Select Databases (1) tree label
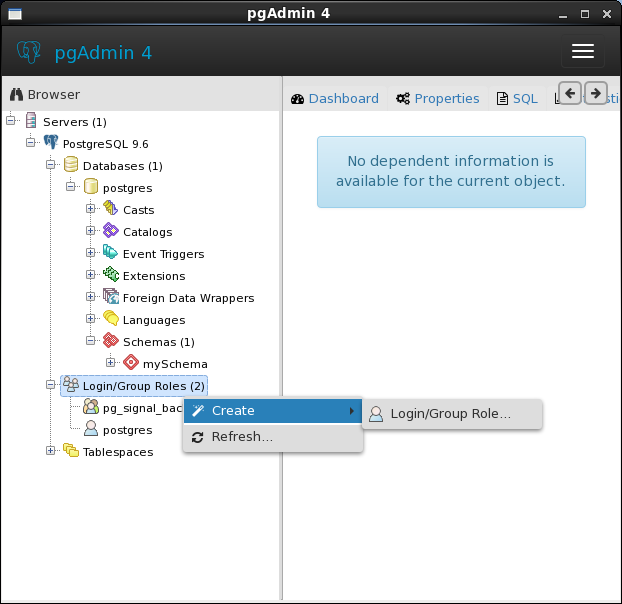This screenshot has height=604, width=622. click(123, 166)
